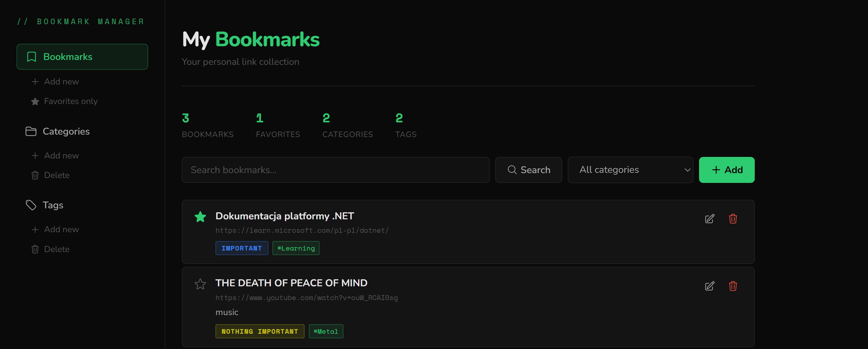
Task: Open the youtube.com watch URL
Action: pyautogui.click(x=307, y=298)
